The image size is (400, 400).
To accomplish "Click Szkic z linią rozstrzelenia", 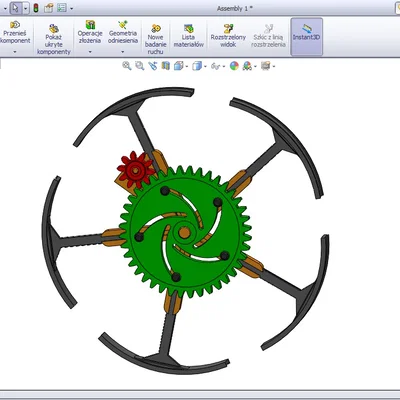I will coord(268,36).
